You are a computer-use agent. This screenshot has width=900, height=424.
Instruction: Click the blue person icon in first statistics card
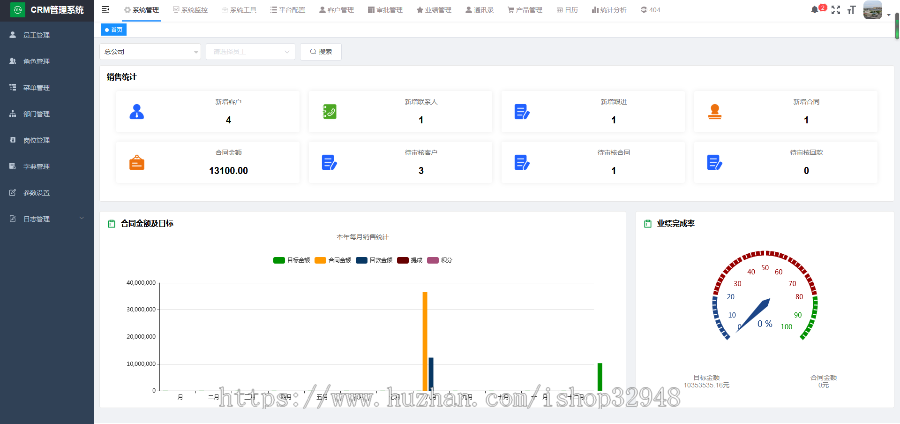(x=137, y=112)
